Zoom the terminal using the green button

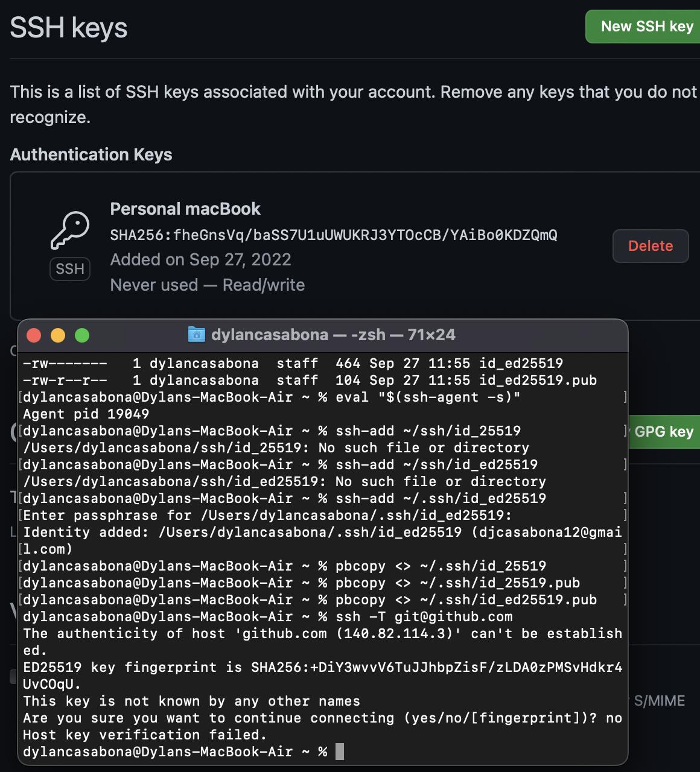coord(82,335)
